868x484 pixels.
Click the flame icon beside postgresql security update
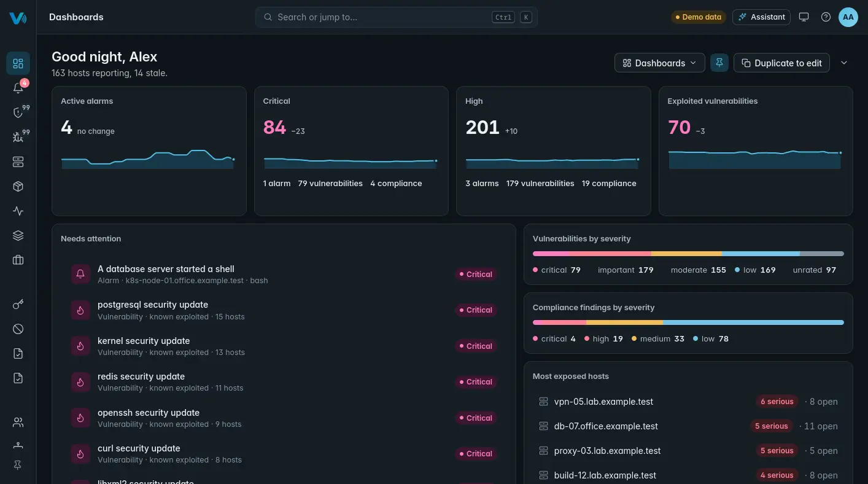(80, 310)
